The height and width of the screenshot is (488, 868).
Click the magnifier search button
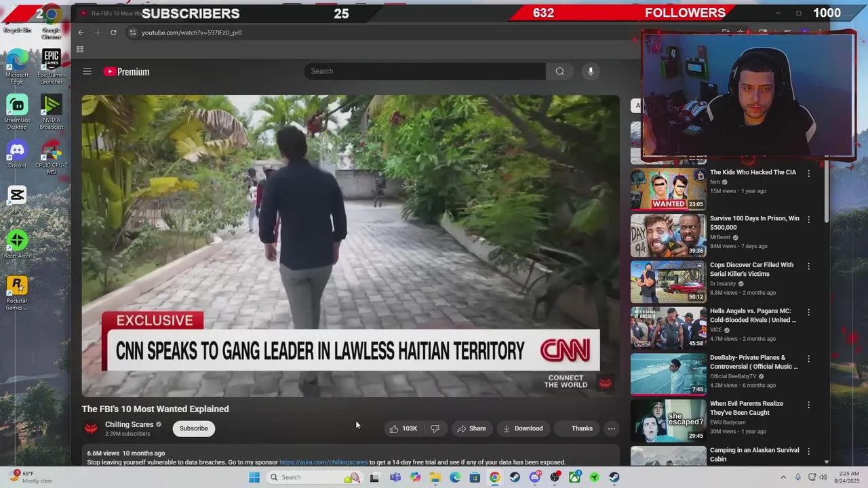tap(559, 71)
